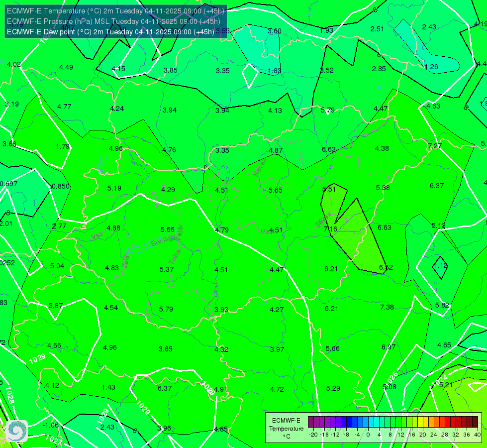Viewport: 487px width, 448px height.
Task: Click the swirl logo icon in the corner
Action: click(x=17, y=431)
